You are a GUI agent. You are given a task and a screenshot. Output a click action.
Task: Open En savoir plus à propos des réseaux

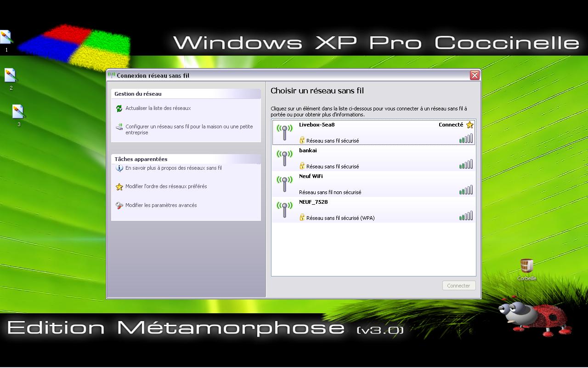pyautogui.click(x=174, y=168)
